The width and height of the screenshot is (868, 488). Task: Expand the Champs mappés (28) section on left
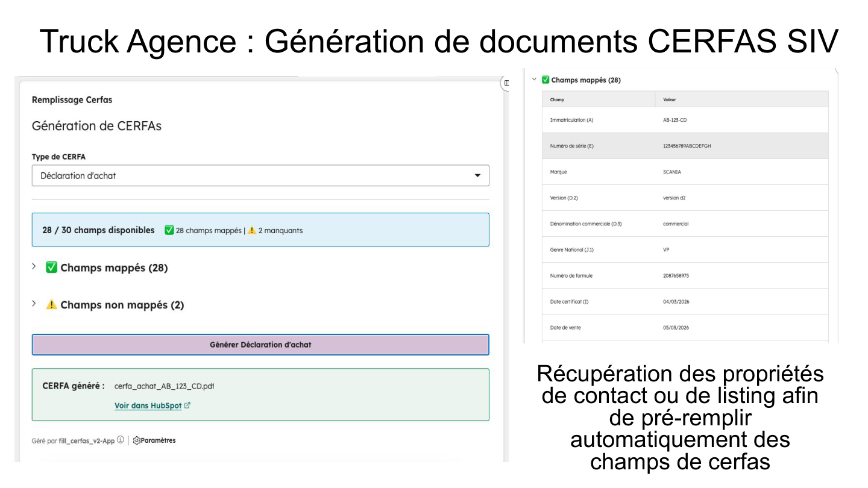[34, 267]
